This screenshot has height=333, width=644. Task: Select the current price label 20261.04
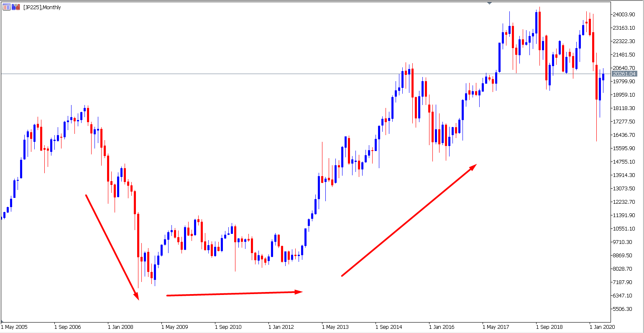(x=624, y=74)
